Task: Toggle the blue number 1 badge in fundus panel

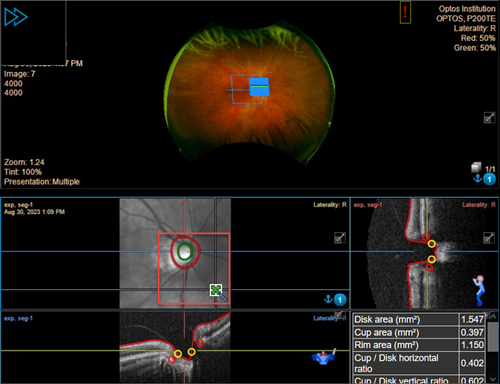Action: [x=489, y=180]
